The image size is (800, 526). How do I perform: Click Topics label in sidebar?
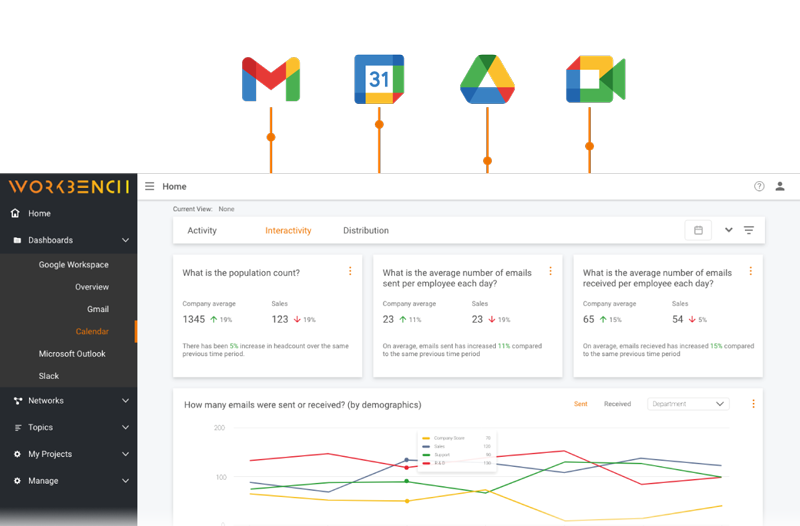[40, 428]
